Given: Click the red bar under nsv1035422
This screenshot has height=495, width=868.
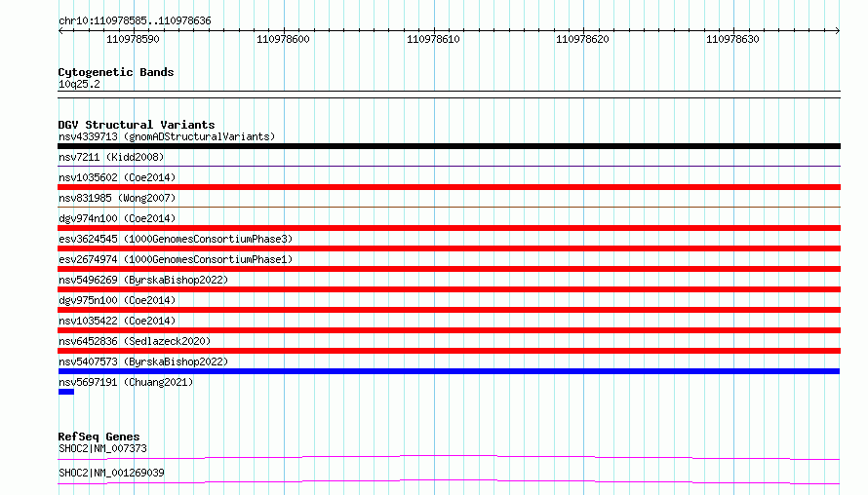Looking at the screenshot, I should pos(449,330).
